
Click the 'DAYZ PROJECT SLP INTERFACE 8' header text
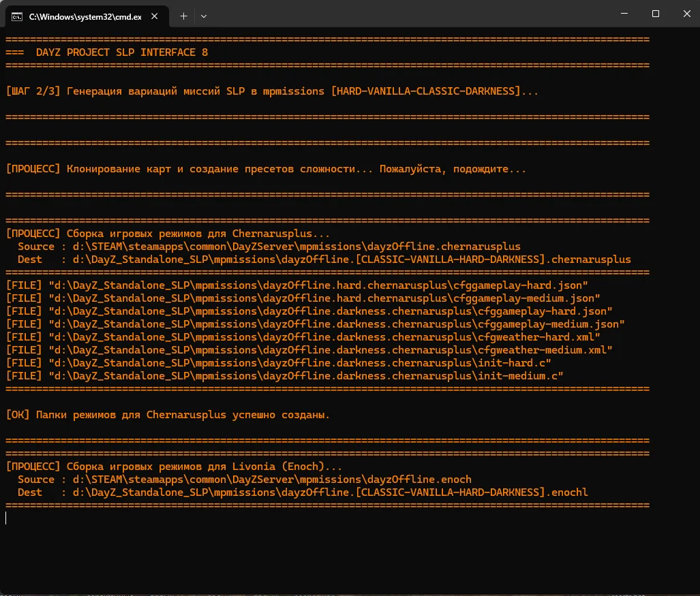point(122,52)
